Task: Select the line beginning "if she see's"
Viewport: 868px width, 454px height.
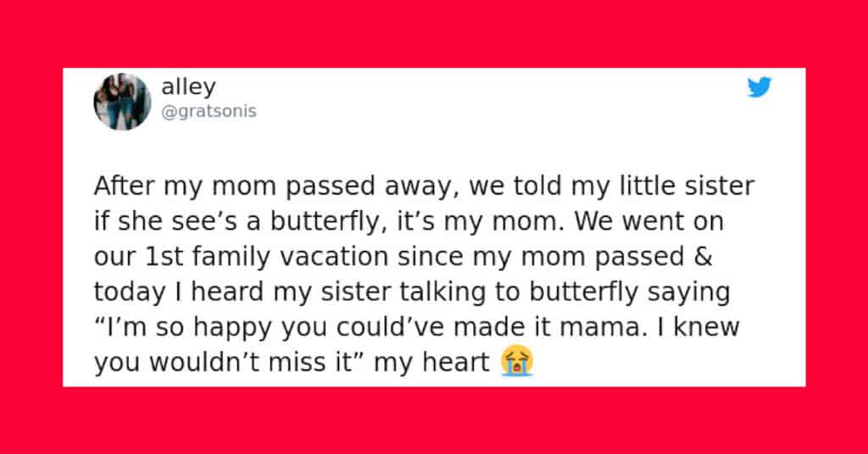Action: tap(409, 222)
